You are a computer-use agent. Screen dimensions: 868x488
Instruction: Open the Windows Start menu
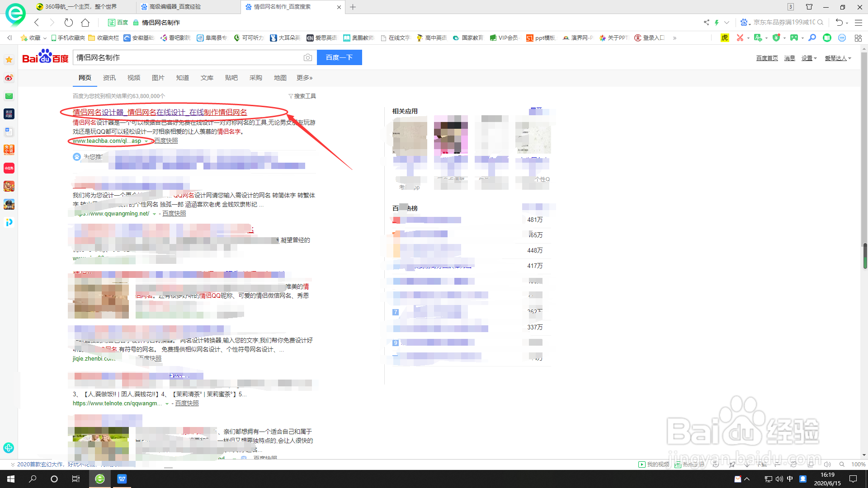click(x=11, y=479)
